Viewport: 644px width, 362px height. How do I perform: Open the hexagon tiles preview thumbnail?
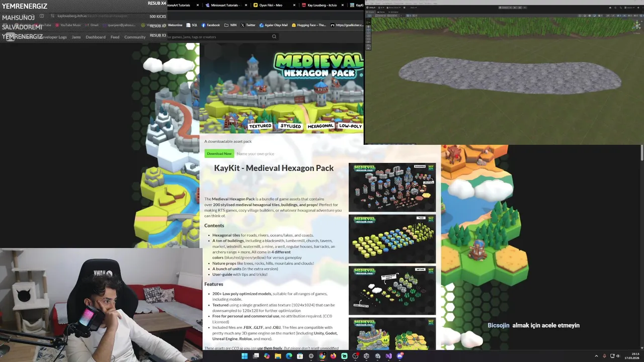coord(392,239)
